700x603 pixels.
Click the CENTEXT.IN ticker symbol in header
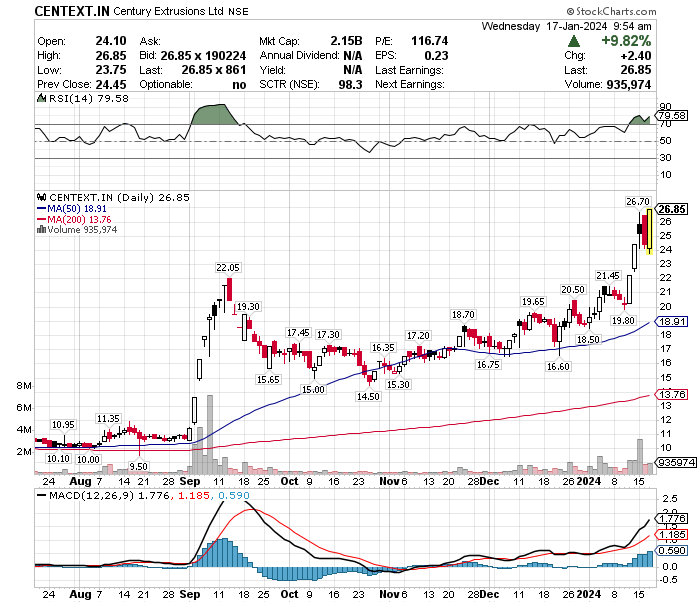point(72,11)
